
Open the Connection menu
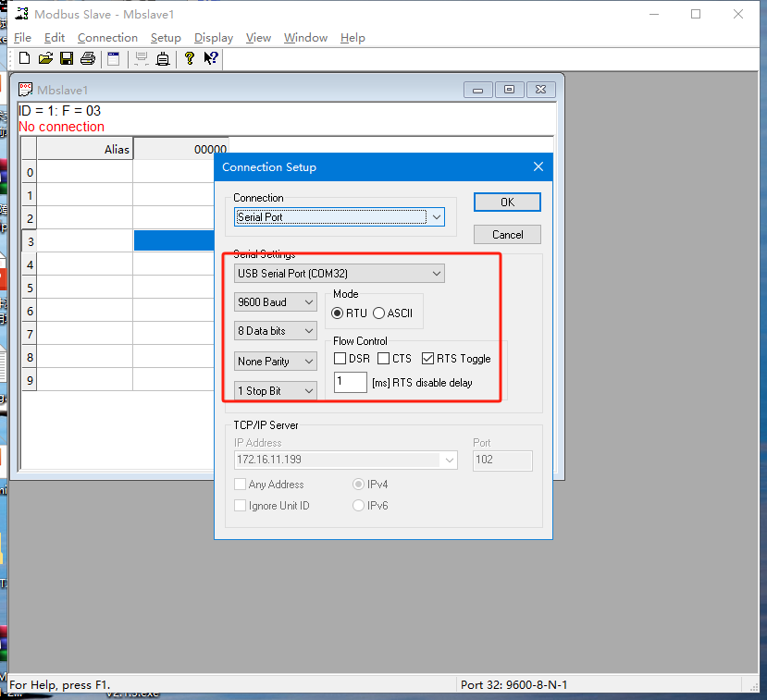coord(107,38)
